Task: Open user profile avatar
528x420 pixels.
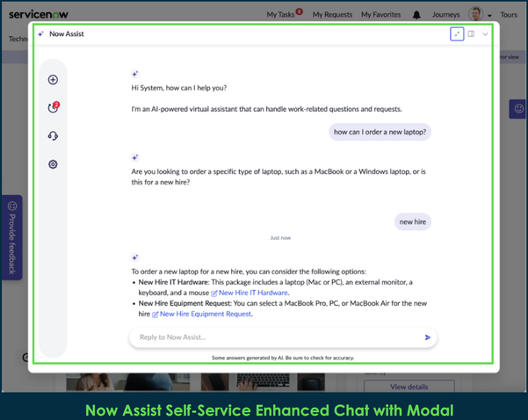Action: pos(475,14)
